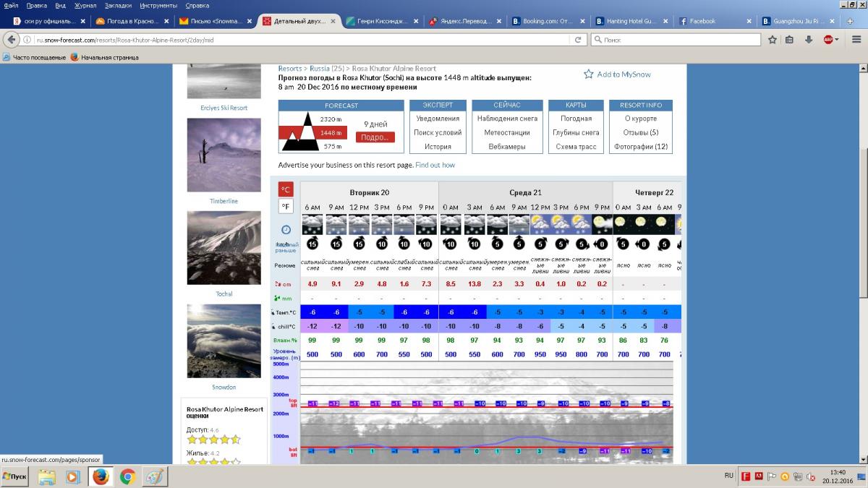This screenshot has height=488, width=868.
Task: Open the Схема трасс link
Action: tap(576, 147)
